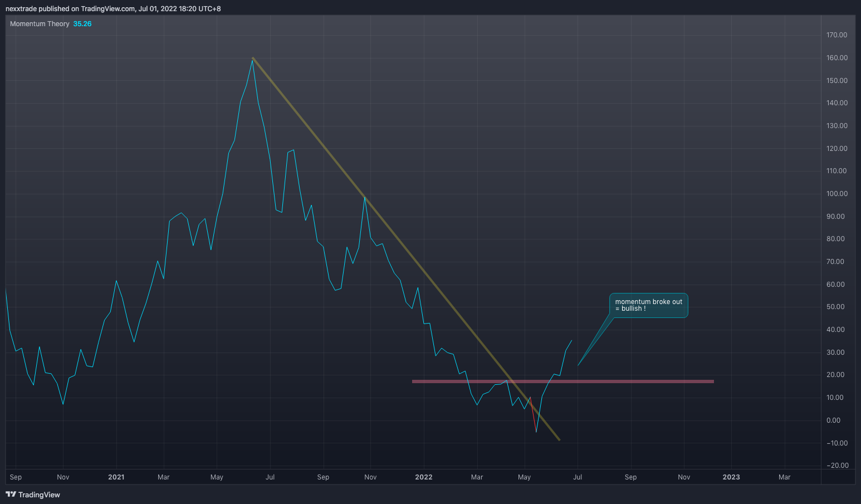Click the TradingView logo icon
This screenshot has height=504, width=861.
point(11,495)
